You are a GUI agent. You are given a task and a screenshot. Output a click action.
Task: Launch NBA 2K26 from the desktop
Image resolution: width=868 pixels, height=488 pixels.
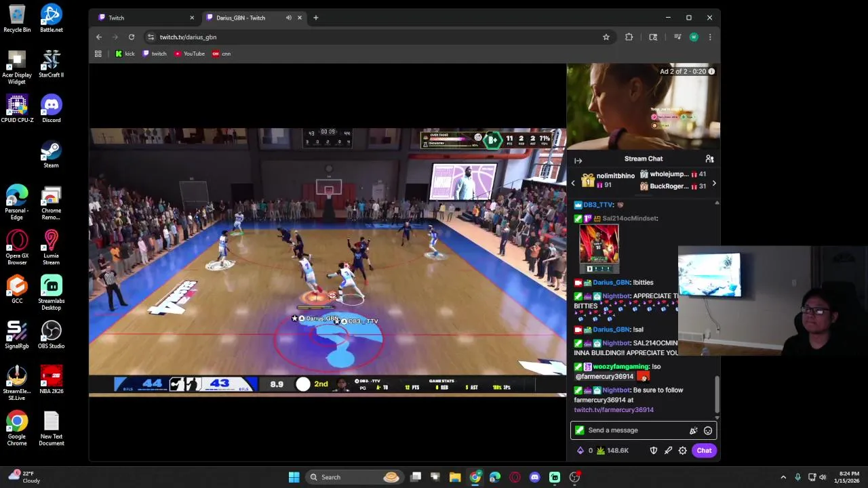(x=51, y=380)
